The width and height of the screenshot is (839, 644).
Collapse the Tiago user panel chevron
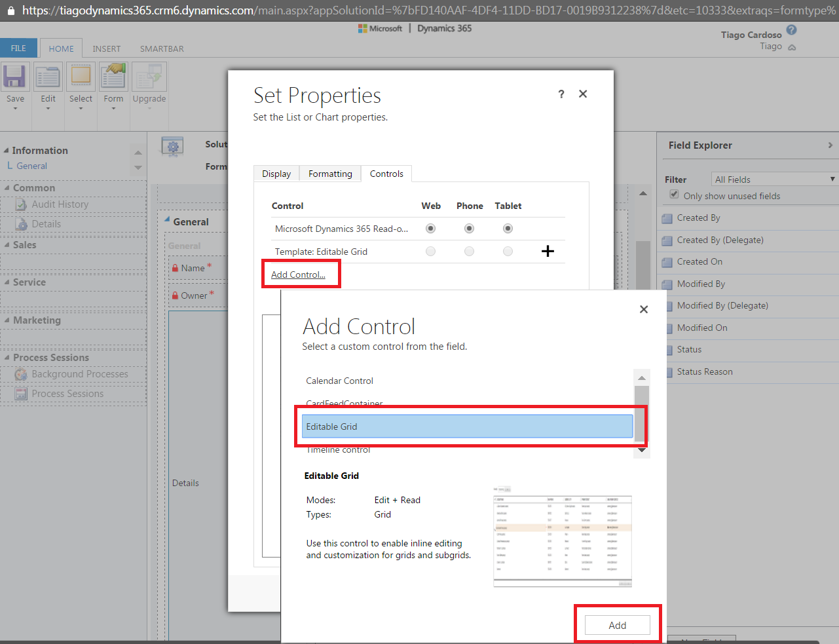click(792, 47)
